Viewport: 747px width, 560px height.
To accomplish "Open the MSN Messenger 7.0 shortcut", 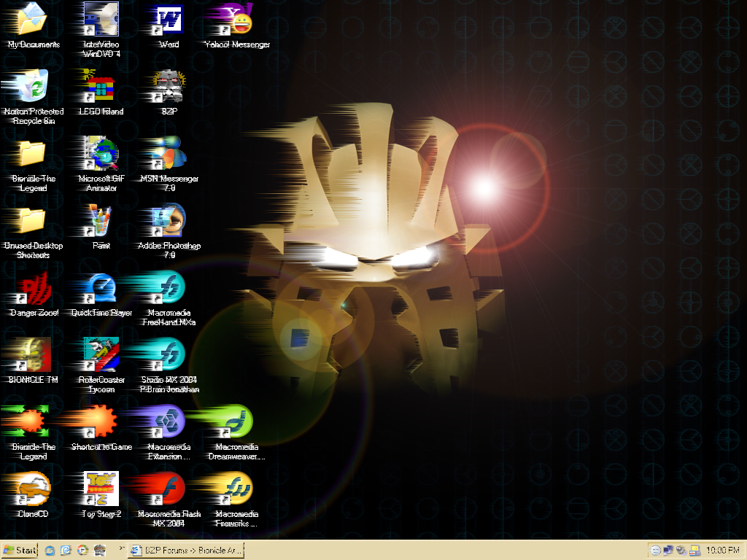I will pos(169,155).
